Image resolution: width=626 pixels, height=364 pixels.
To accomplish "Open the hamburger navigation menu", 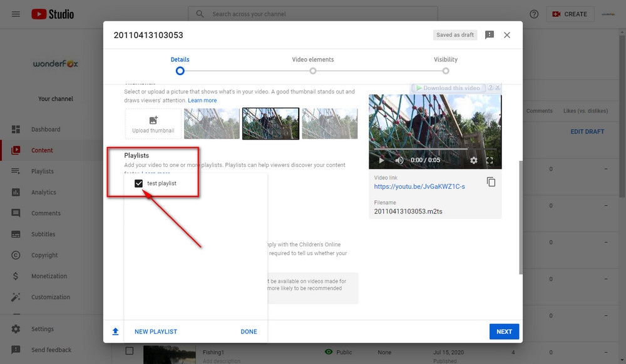I will [16, 14].
